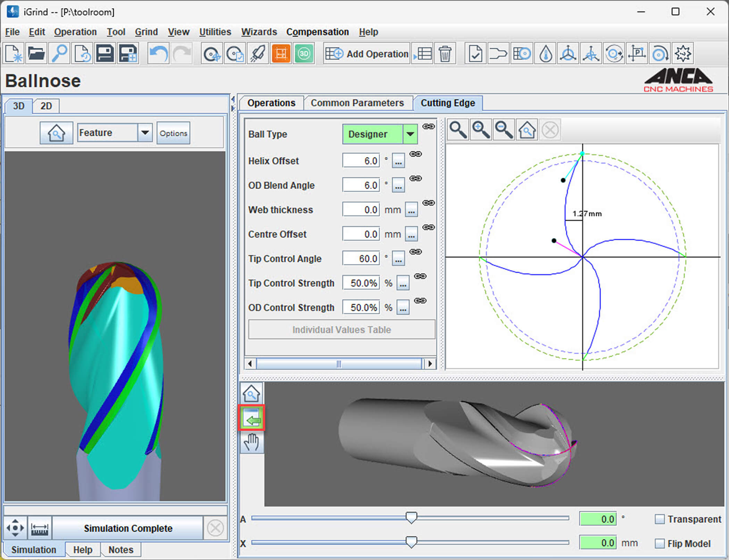Open the ellipsis options for Helix Offset

tap(398, 161)
